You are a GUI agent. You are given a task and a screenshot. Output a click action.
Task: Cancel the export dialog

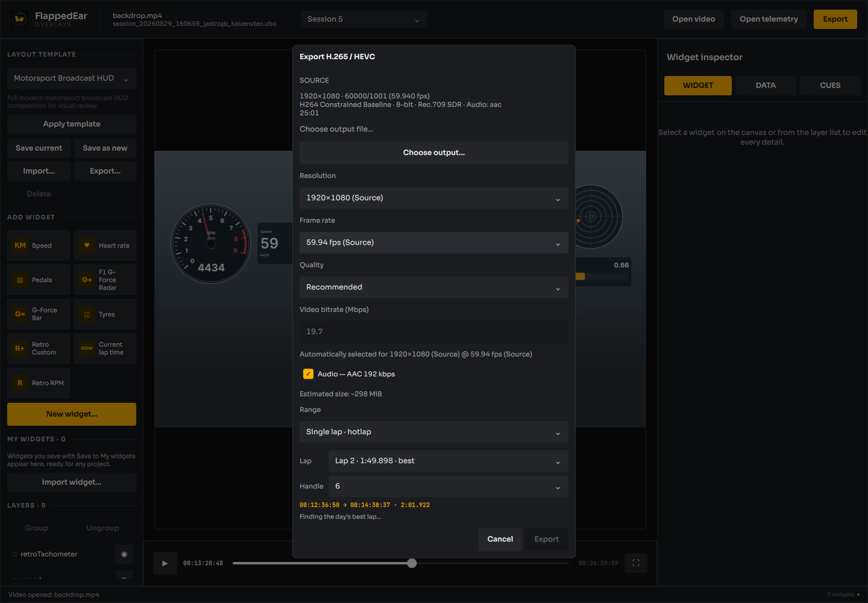(500, 539)
